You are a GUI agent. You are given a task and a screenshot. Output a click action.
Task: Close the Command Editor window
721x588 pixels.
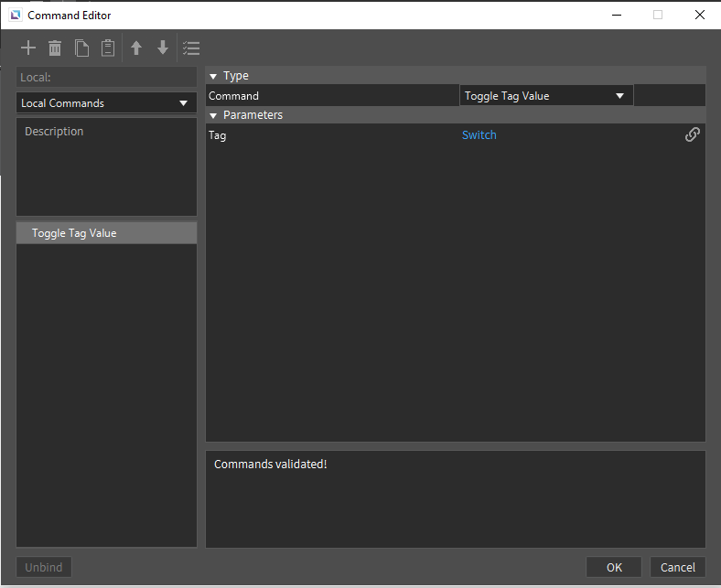(699, 15)
